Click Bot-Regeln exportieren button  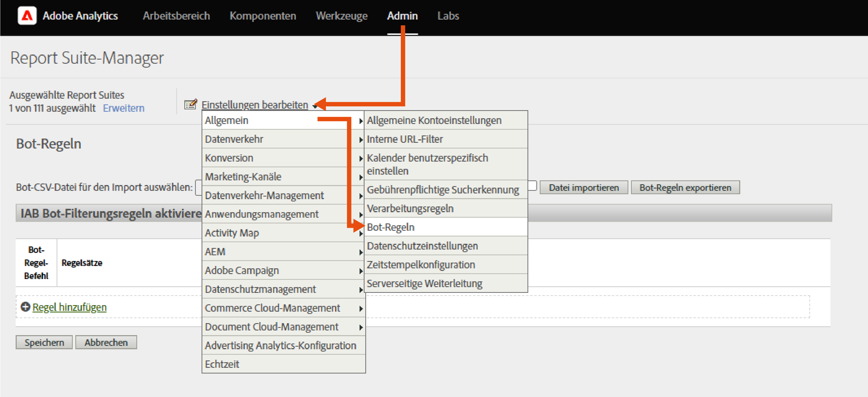click(685, 187)
